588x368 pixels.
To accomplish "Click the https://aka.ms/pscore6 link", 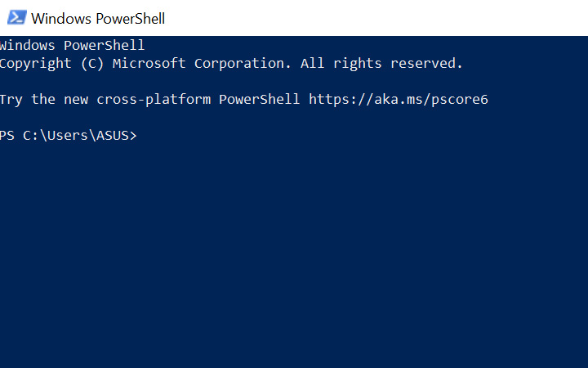I will [x=399, y=100].
